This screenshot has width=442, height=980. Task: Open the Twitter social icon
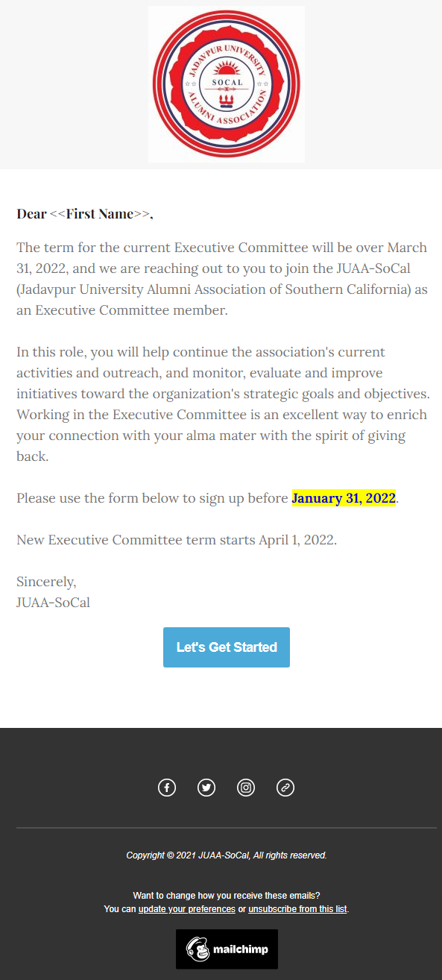point(206,787)
